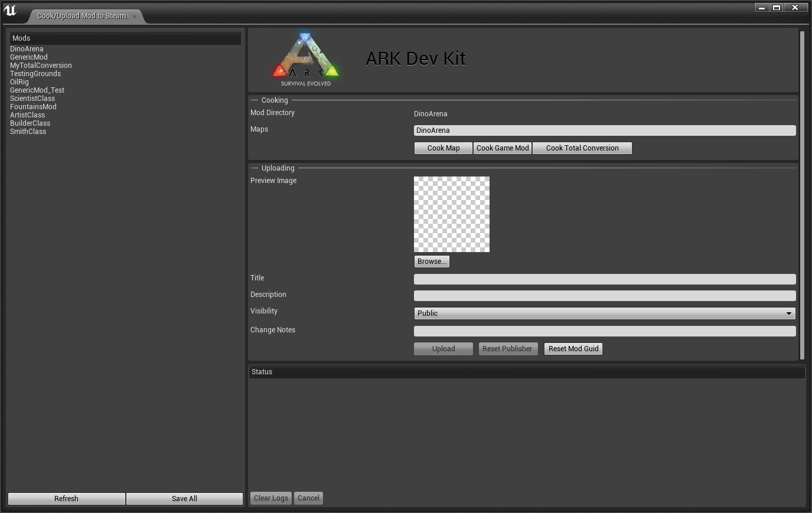This screenshot has height=513, width=812.
Task: Minimize the Dev Kit window
Action: 762,8
